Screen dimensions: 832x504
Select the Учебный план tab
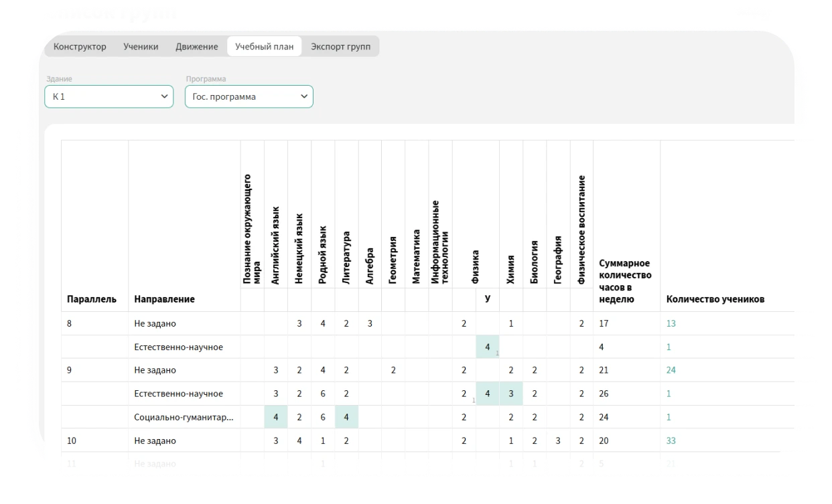point(264,47)
